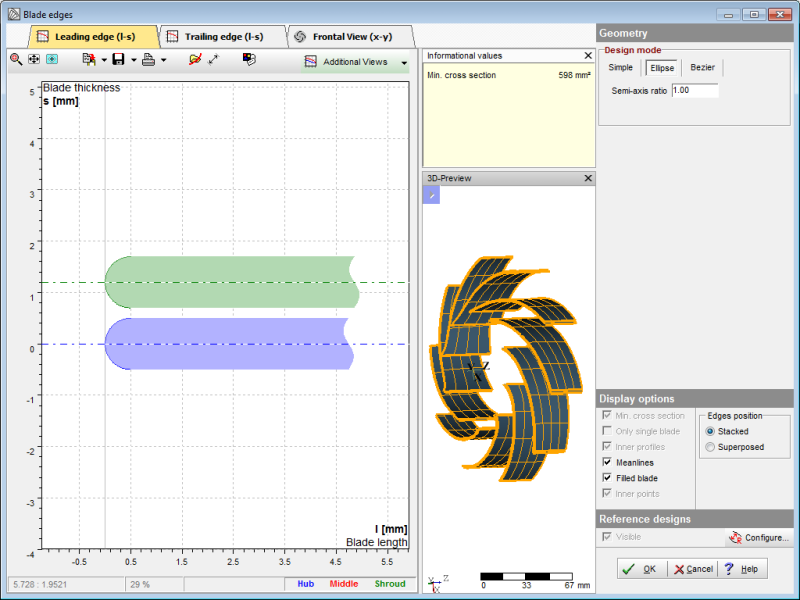Click the green checkmark on OK
The image size is (800, 600).
(629, 569)
